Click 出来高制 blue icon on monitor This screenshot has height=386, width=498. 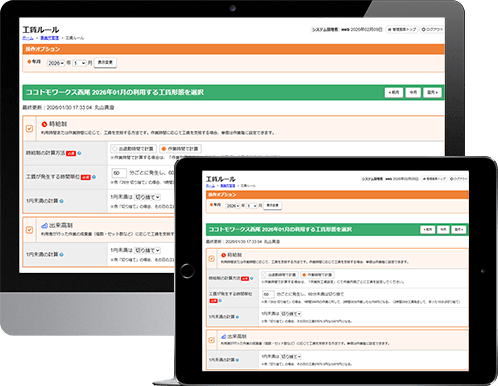(x=44, y=226)
